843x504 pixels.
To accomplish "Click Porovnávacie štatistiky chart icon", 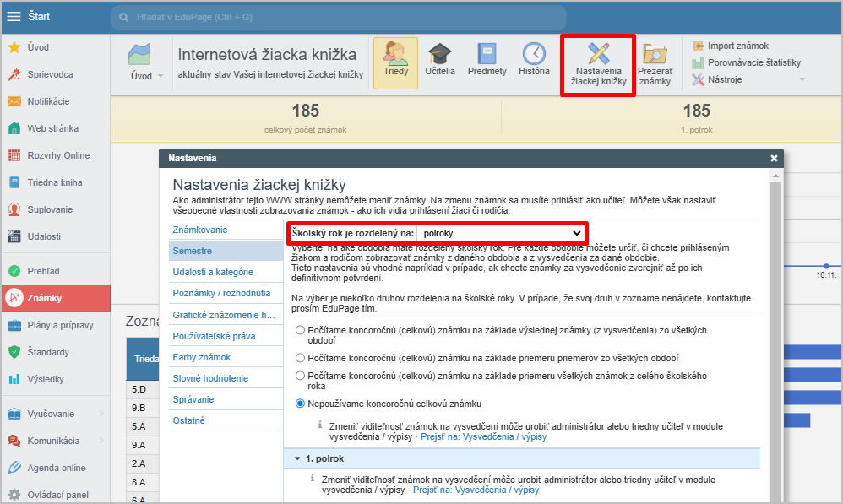I will 698,62.
